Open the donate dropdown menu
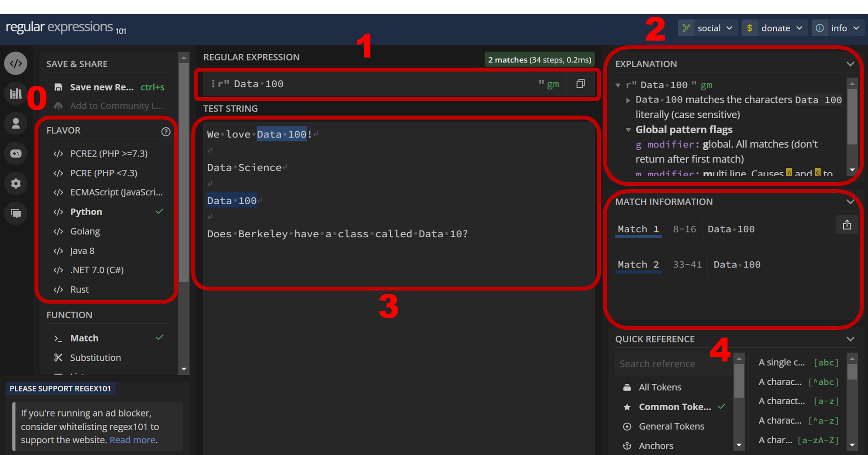The height and width of the screenshot is (455, 868). pos(774,27)
